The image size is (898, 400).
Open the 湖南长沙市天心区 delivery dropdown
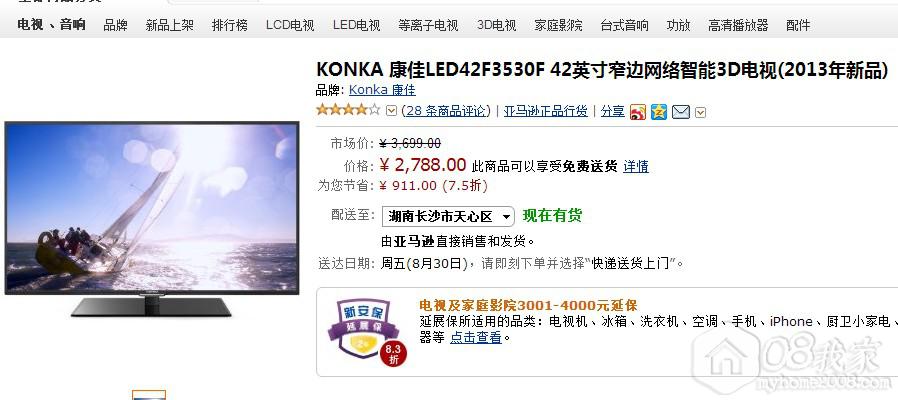[x=448, y=217]
